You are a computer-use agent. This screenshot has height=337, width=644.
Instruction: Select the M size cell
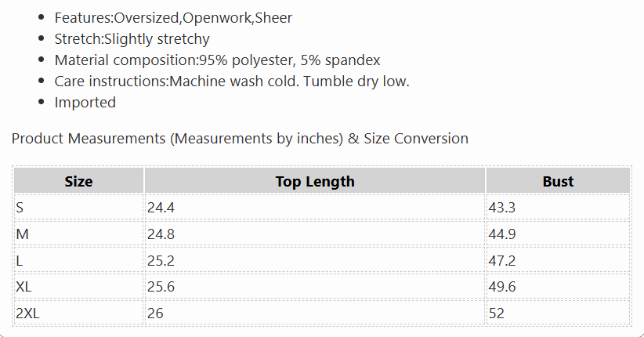[x=78, y=234]
